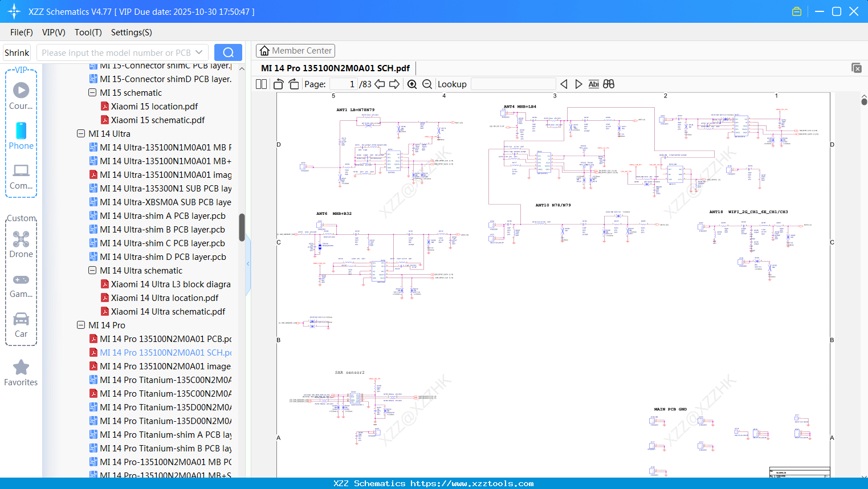Image resolution: width=868 pixels, height=489 pixels.
Task: Open the Phone category in sidebar
Action: [x=21, y=136]
